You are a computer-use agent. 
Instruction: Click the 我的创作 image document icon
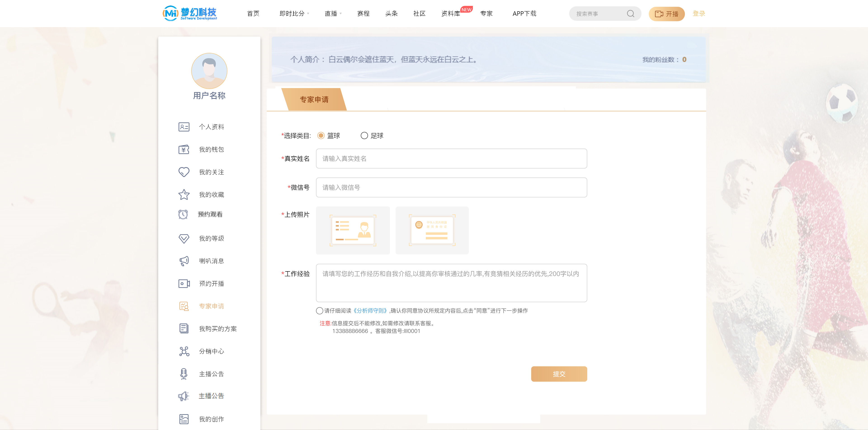(184, 419)
